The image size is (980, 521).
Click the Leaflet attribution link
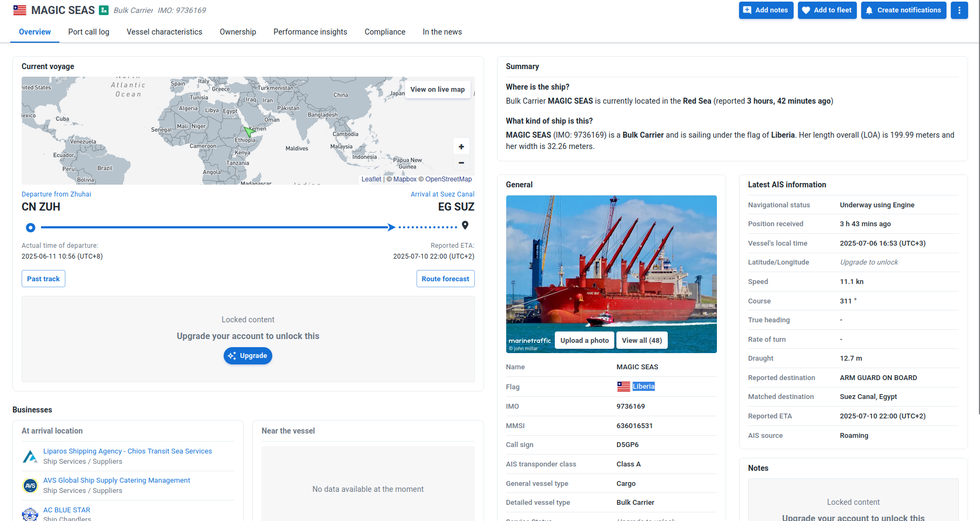(x=371, y=179)
